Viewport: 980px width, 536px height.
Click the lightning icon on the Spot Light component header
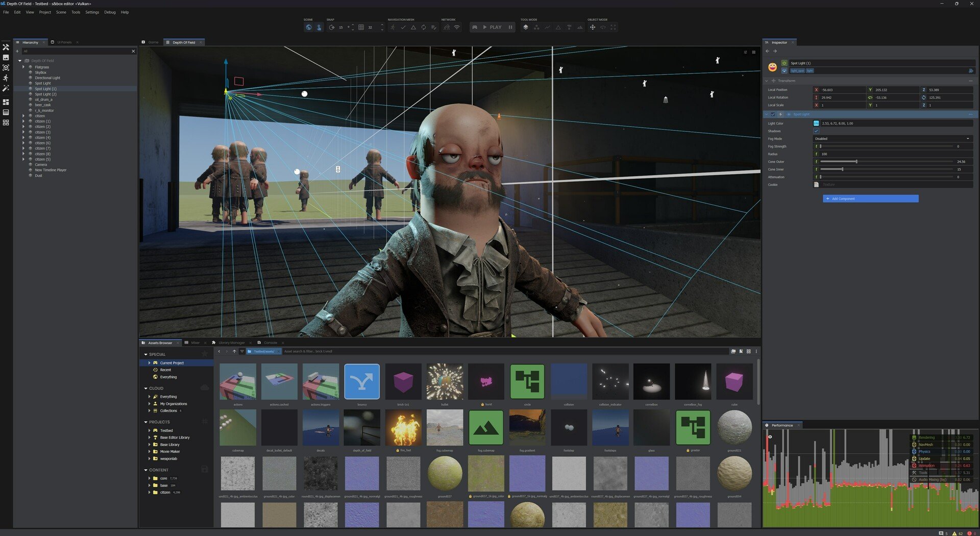(x=780, y=114)
